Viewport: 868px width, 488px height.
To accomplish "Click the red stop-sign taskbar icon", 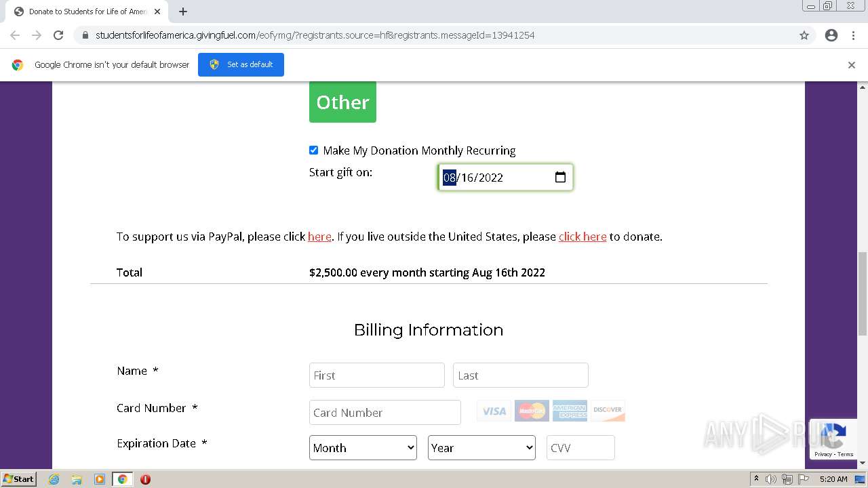I will [x=145, y=479].
